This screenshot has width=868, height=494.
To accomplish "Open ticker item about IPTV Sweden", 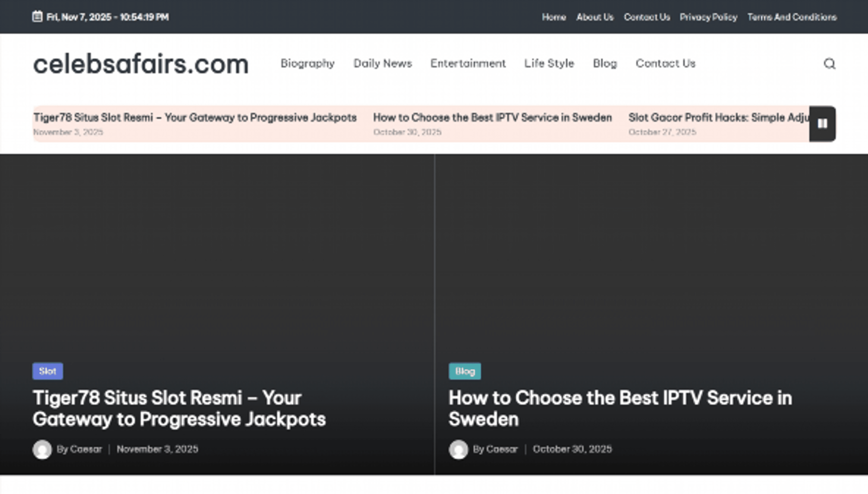I will click(x=492, y=118).
